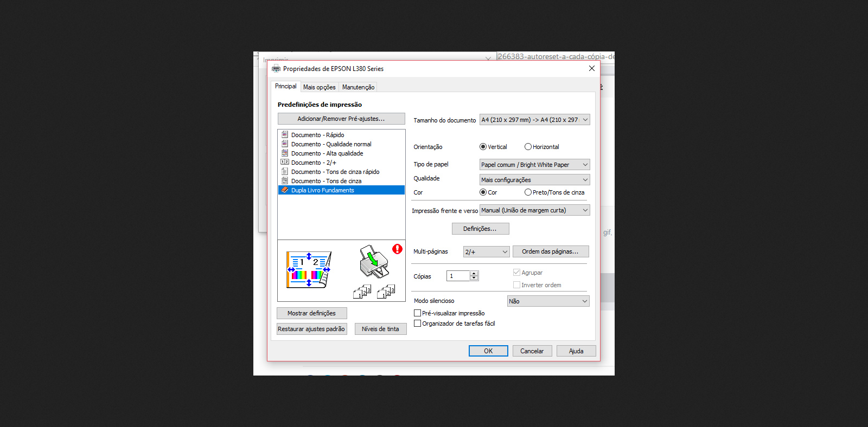Open the Impressão frente e verso dropdown
The width and height of the screenshot is (868, 427).
534,210
